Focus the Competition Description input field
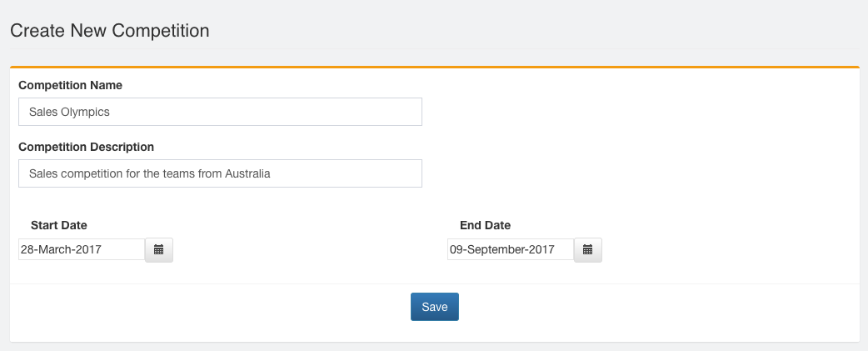This screenshot has width=868, height=351. click(x=220, y=173)
